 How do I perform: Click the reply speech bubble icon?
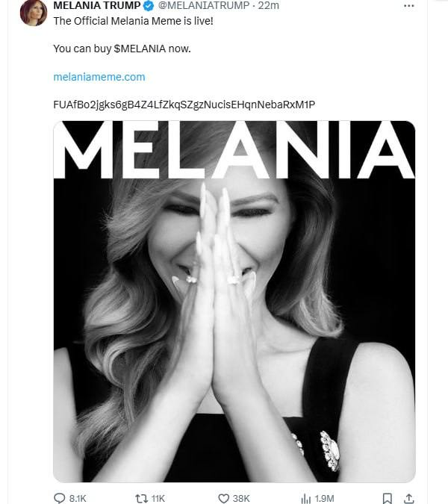pos(59,498)
